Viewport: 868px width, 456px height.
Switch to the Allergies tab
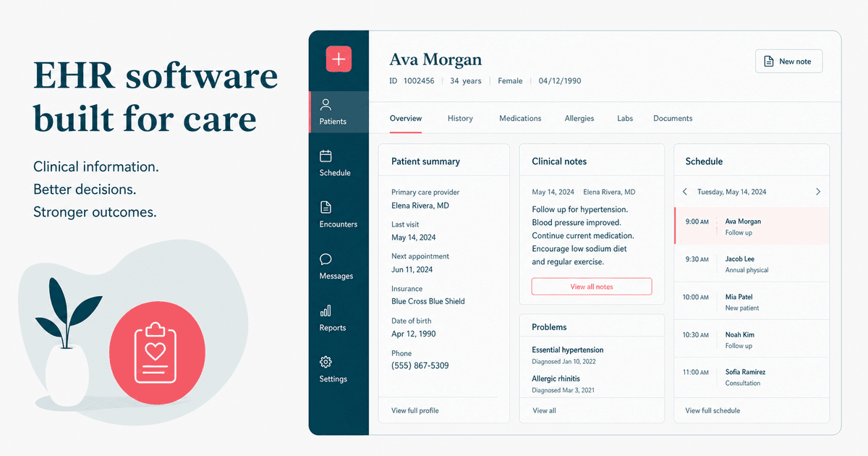click(x=579, y=119)
